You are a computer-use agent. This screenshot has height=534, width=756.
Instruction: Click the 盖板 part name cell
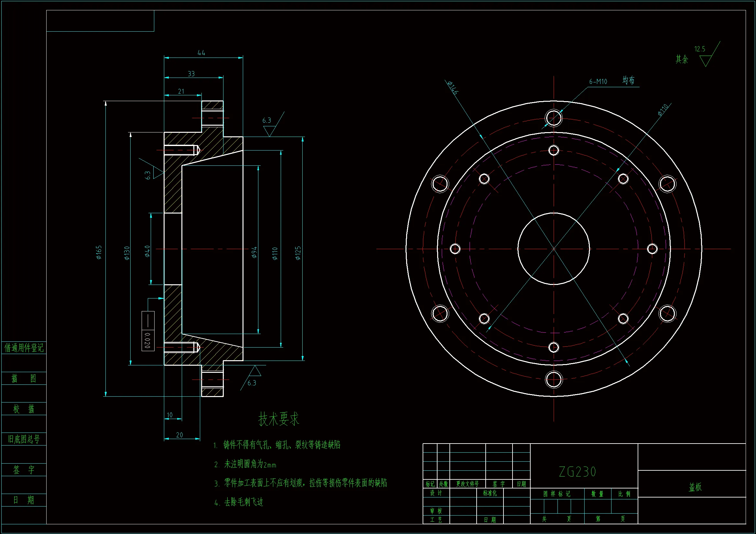(695, 487)
